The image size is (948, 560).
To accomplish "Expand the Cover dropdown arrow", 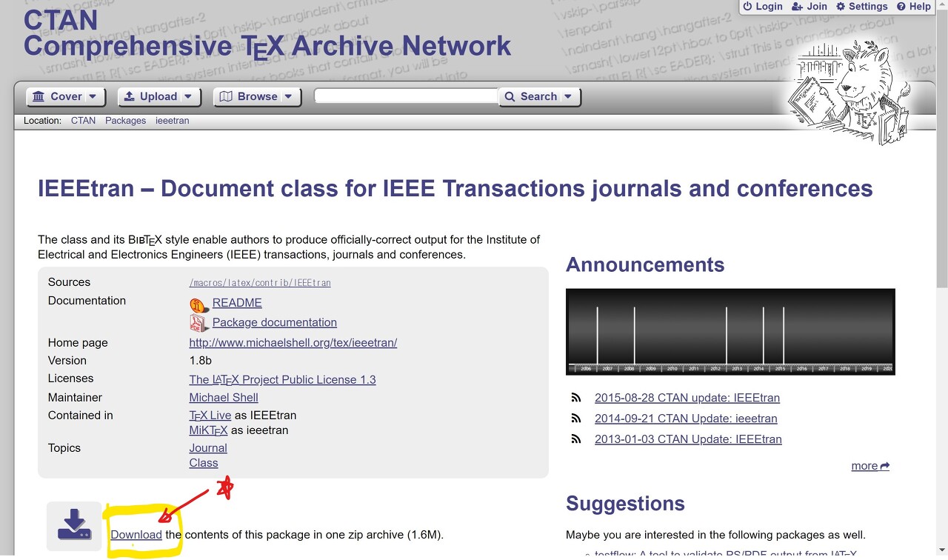I will (93, 96).
